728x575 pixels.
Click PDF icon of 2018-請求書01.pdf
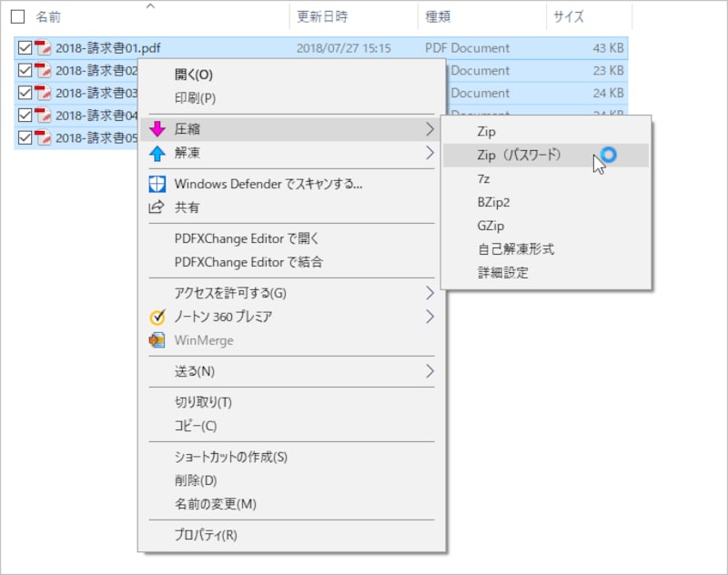[43, 48]
